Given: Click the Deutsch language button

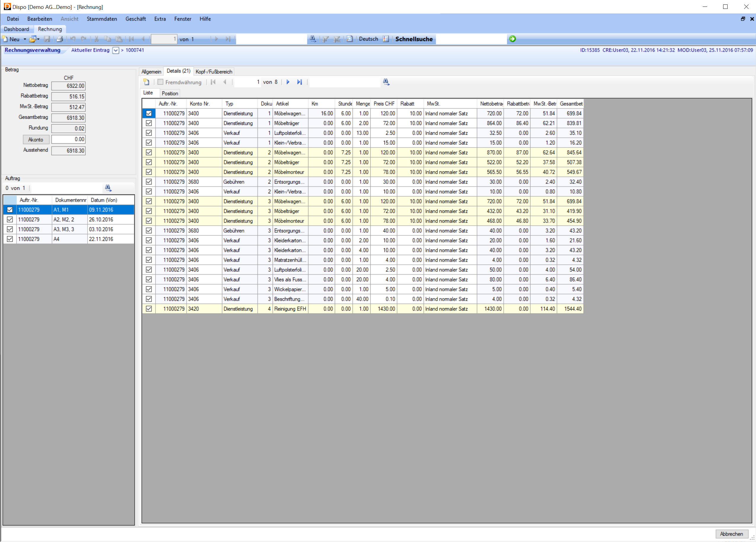Looking at the screenshot, I should click(368, 39).
